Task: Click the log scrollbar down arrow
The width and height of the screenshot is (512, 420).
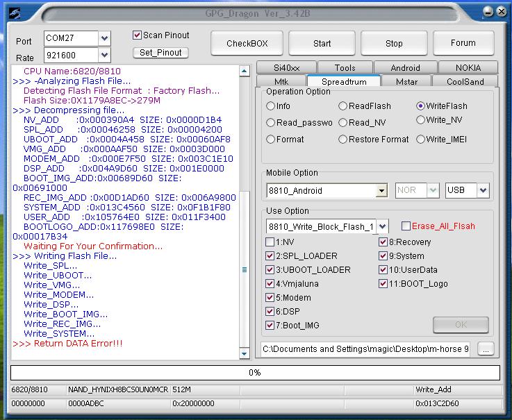Action: click(x=245, y=353)
